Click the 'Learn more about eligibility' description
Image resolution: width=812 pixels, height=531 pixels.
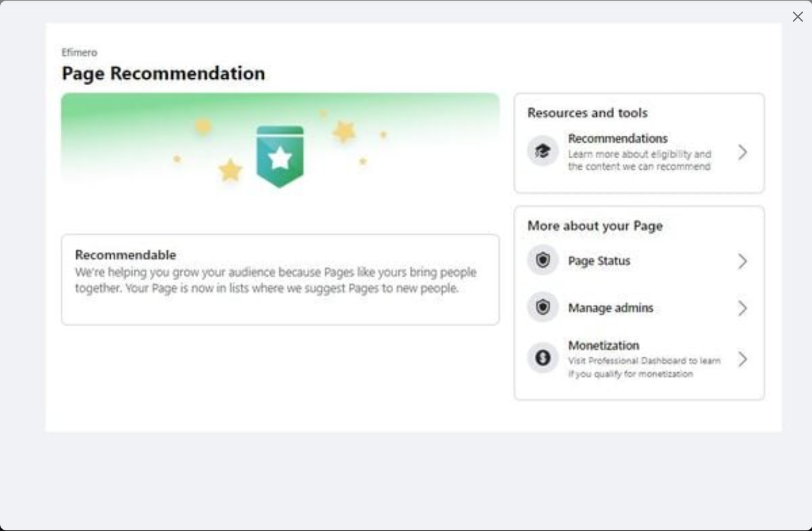point(639,160)
